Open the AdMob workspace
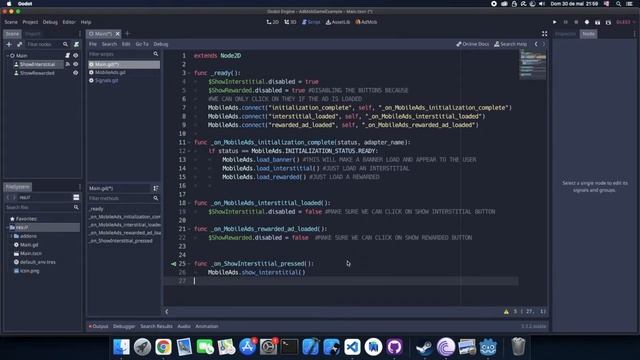The width and height of the screenshot is (640, 360). pos(366,22)
